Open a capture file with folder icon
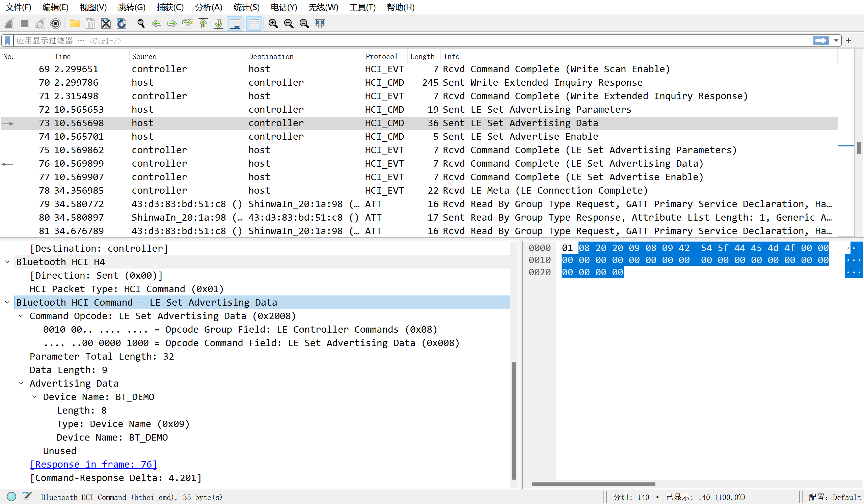Image resolution: width=864 pixels, height=504 pixels. pos(75,23)
